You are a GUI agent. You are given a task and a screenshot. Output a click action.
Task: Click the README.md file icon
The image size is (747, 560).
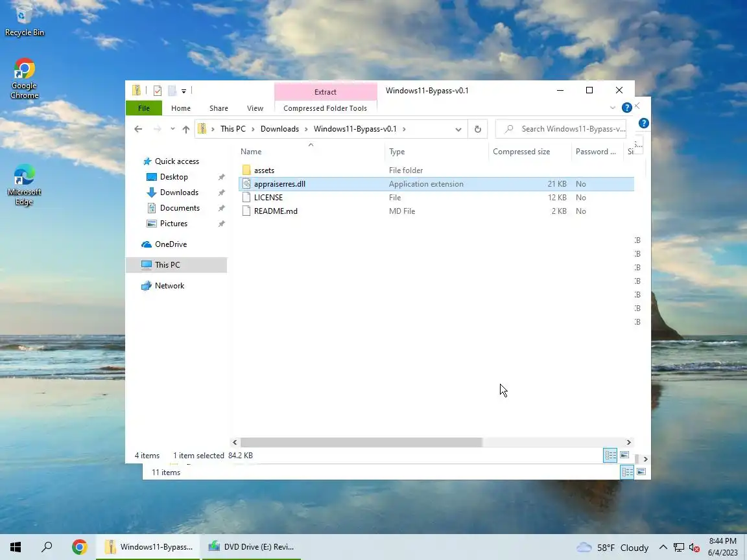point(246,211)
